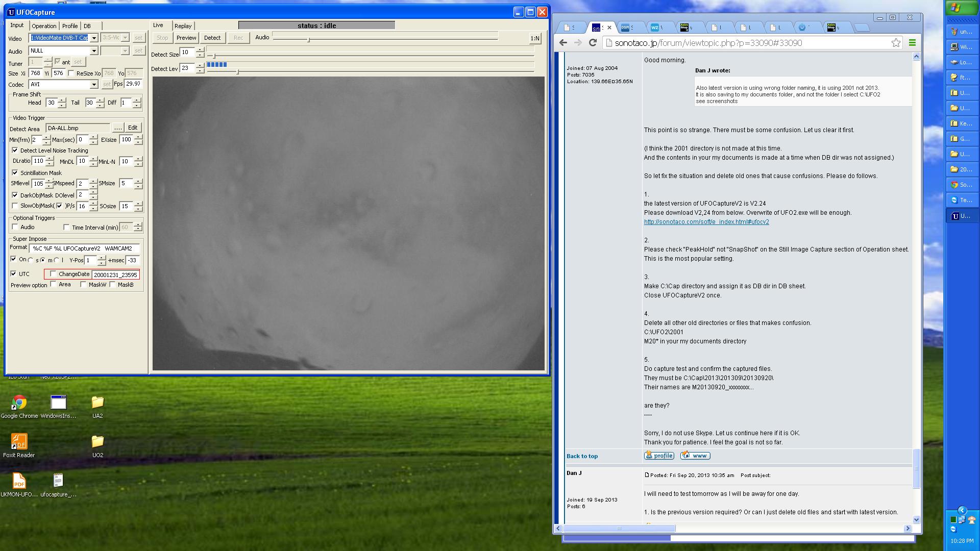Open the UA2 folder on desktop

click(97, 403)
